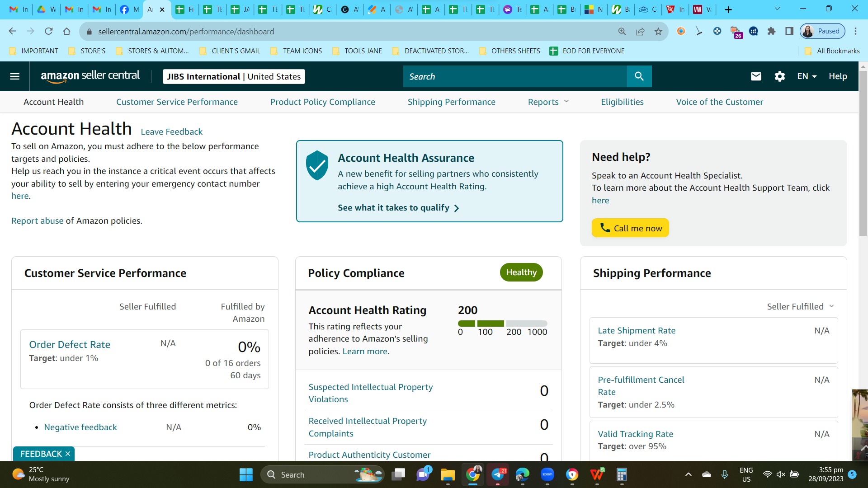
Task: Open the TEAM ICONS bookmarks folder
Action: 296,51
